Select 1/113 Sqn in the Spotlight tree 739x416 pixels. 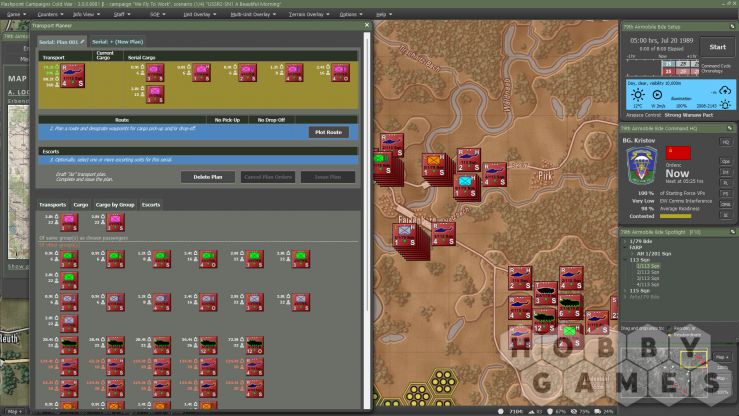coord(648,266)
